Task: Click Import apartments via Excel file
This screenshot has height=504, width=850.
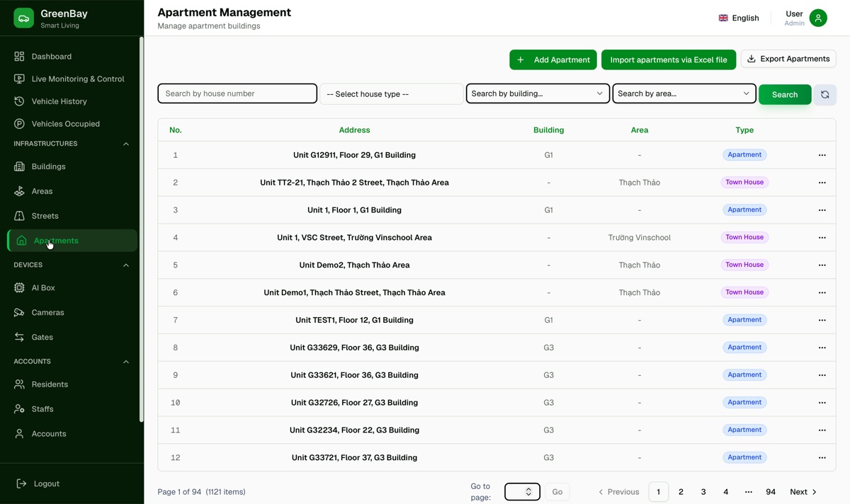Action: (669, 59)
